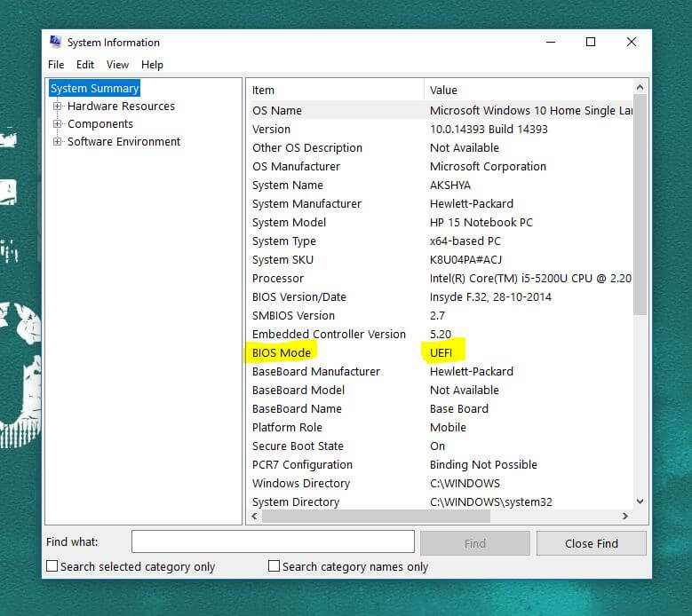Click the Close Find button

[x=592, y=543]
